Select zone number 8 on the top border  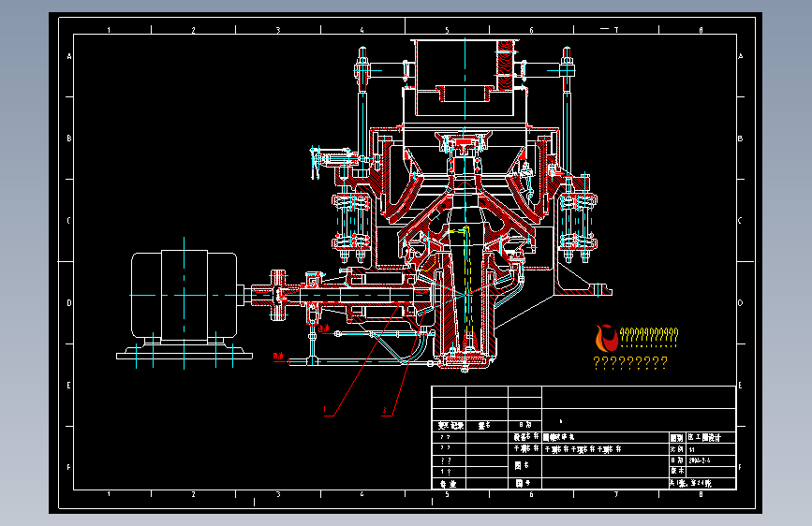point(701,31)
